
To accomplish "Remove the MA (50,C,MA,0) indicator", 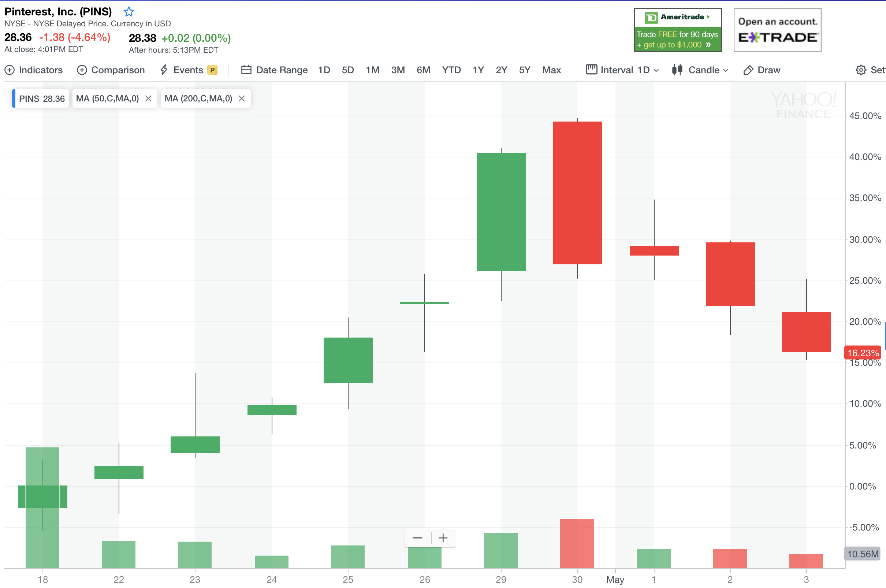I will pyautogui.click(x=149, y=98).
